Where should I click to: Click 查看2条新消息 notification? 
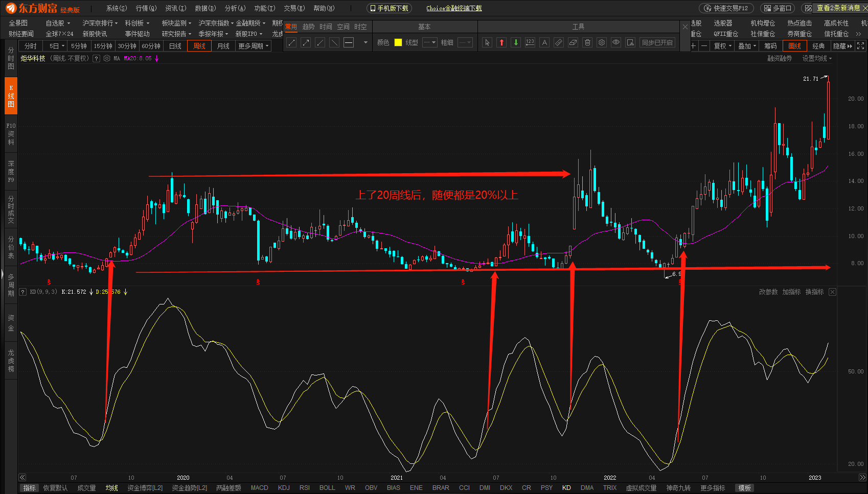[838, 8]
